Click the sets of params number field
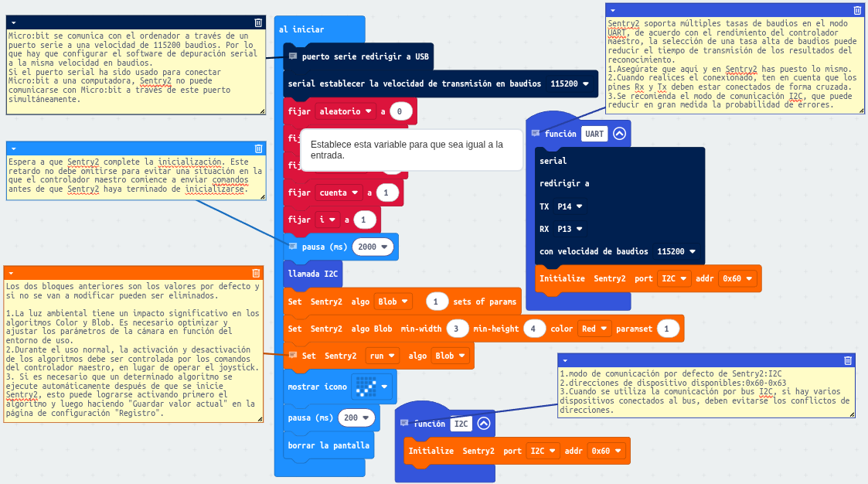868x484 pixels. tap(436, 302)
